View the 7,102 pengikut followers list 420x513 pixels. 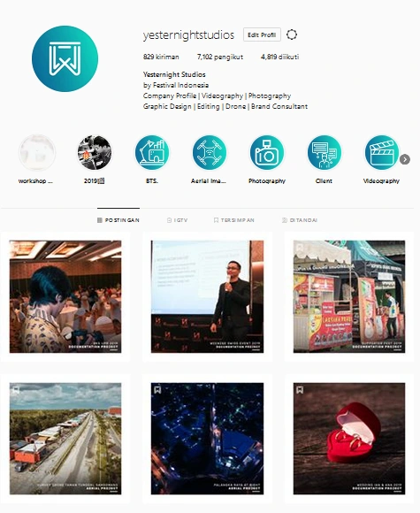point(220,57)
